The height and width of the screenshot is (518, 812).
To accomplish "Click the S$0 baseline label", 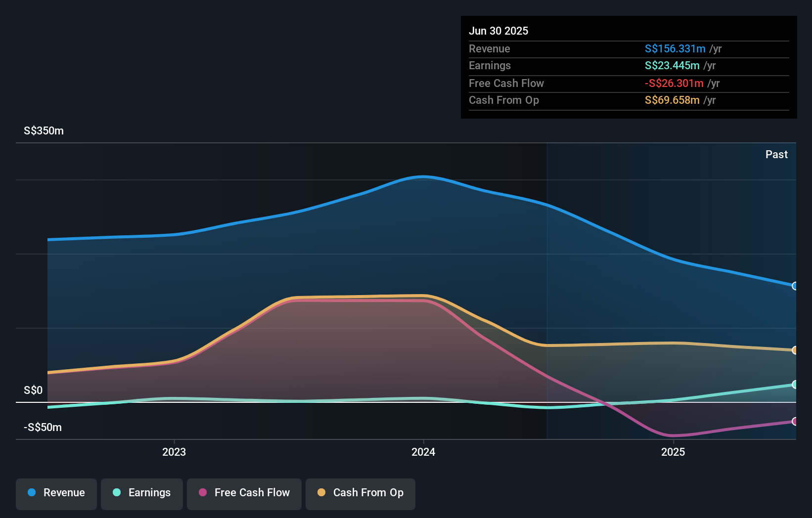I will click(x=33, y=390).
